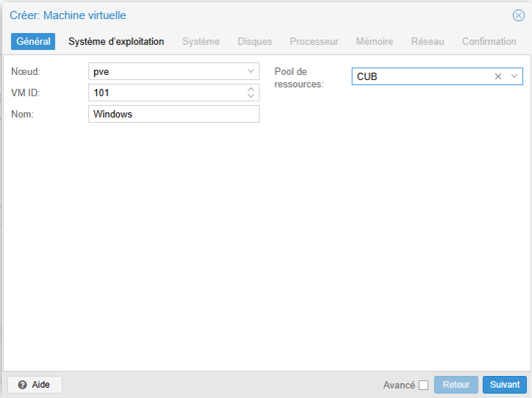Select the Général tab
Image resolution: width=532 pixels, height=398 pixels.
click(x=33, y=41)
